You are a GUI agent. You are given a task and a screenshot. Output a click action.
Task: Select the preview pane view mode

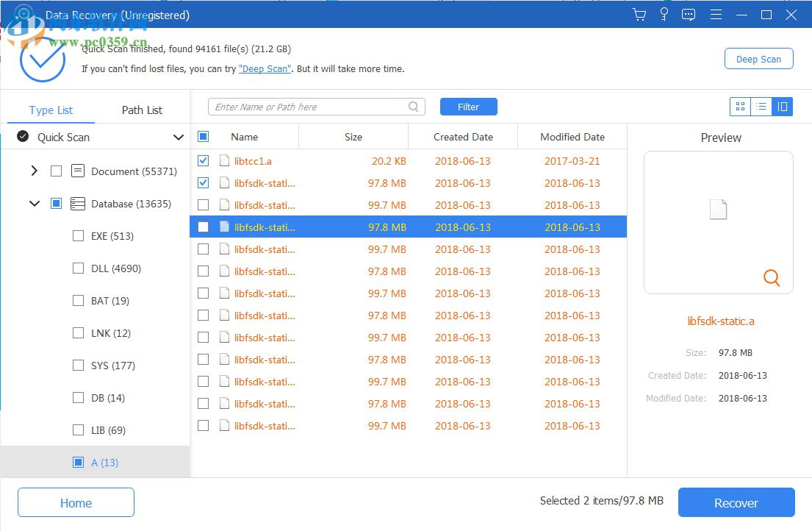(783, 106)
